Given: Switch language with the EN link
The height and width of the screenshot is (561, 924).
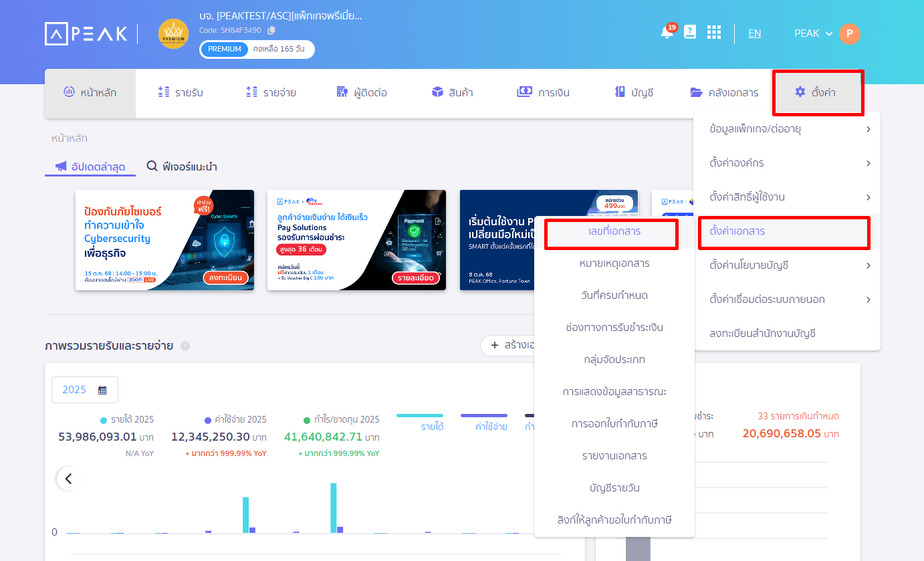Looking at the screenshot, I should pyautogui.click(x=754, y=33).
